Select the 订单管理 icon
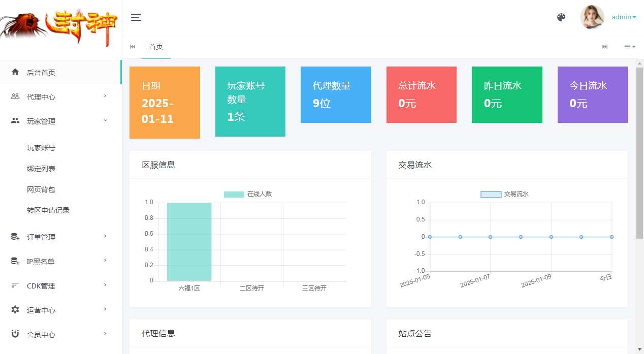This screenshot has height=354, width=644. pos(16,236)
